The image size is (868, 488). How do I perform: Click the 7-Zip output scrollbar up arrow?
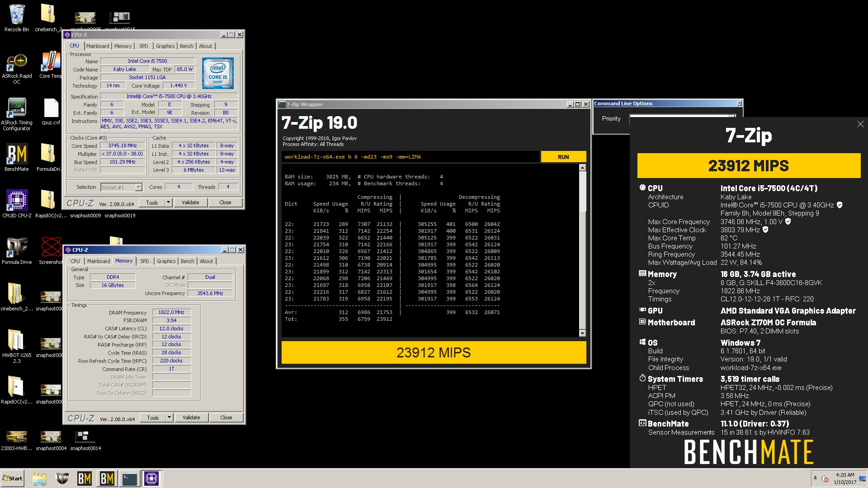coord(582,168)
